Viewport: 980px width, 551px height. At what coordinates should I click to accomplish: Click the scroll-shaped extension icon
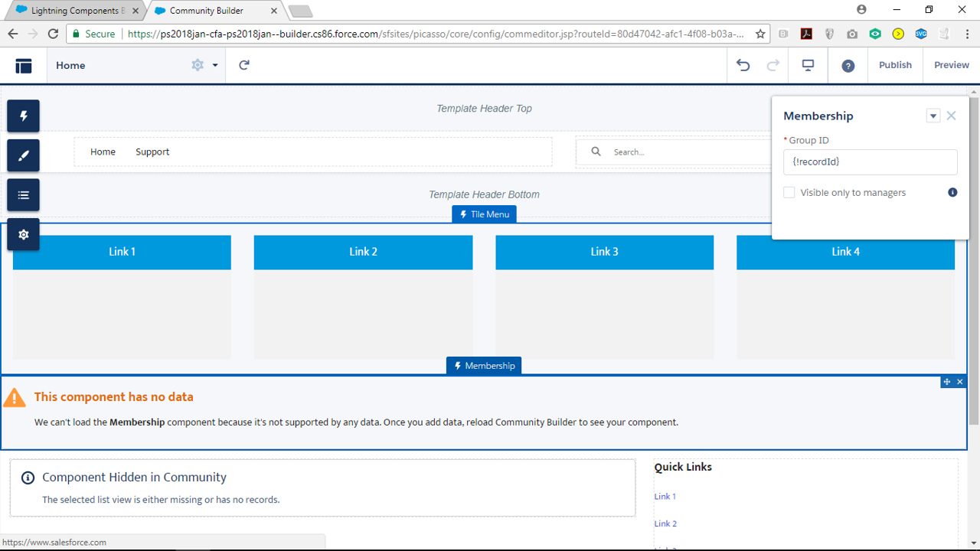[x=944, y=34]
